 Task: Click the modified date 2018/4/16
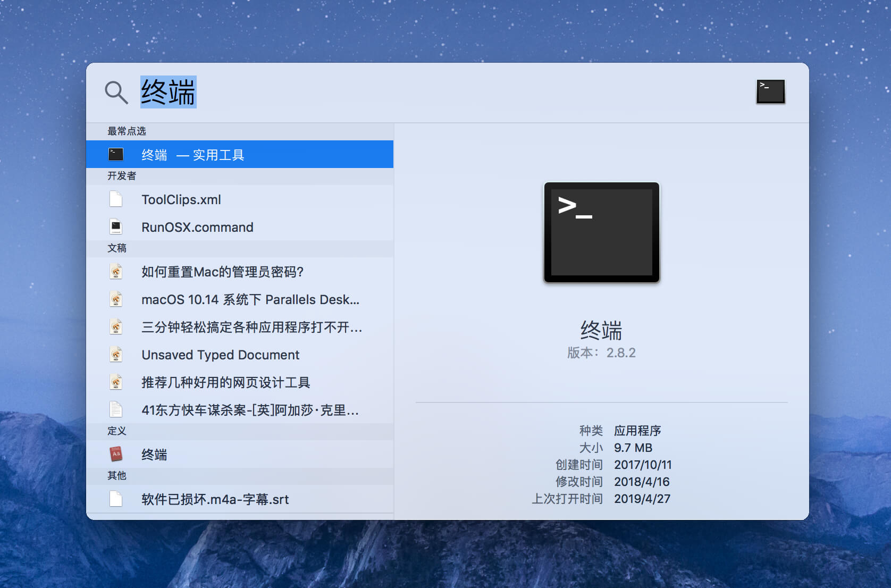pyautogui.click(x=642, y=482)
